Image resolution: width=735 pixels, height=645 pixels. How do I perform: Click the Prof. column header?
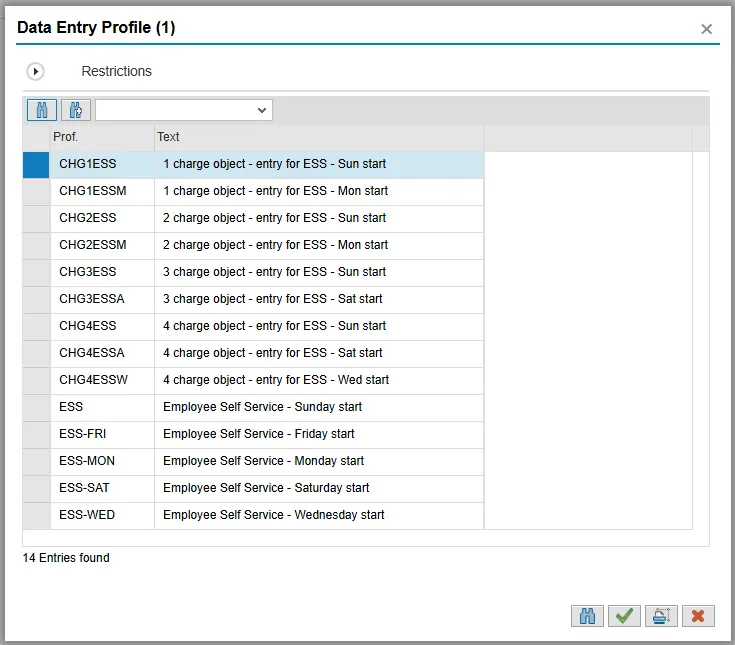[101, 137]
